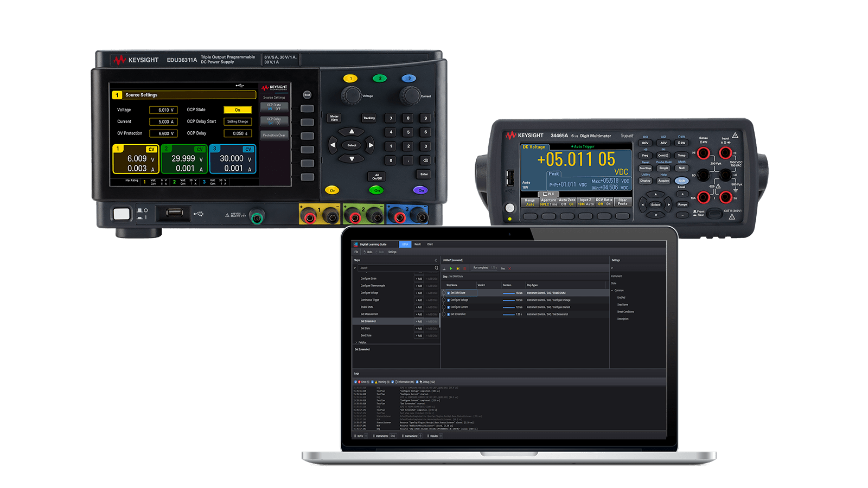The width and height of the screenshot is (868, 488).
Task: Toggle the Information log filter checkbox
Action: pyautogui.click(x=393, y=382)
